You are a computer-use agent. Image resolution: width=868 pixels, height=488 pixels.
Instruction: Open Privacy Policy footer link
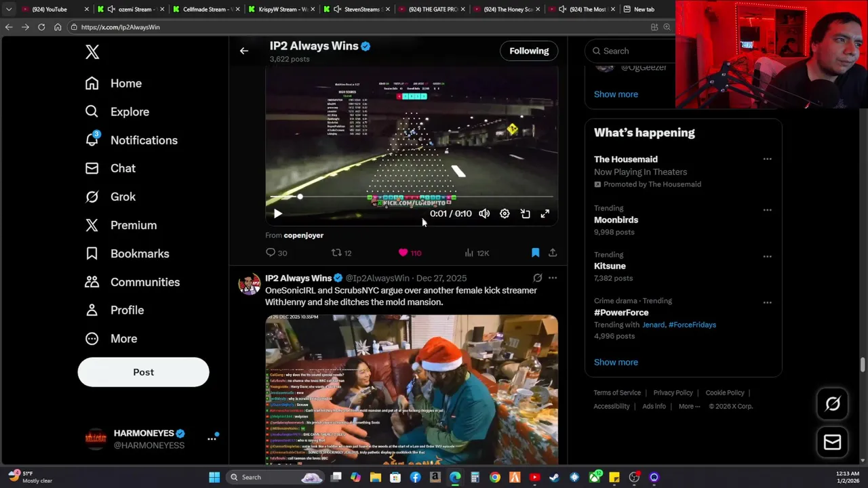[673, 392]
